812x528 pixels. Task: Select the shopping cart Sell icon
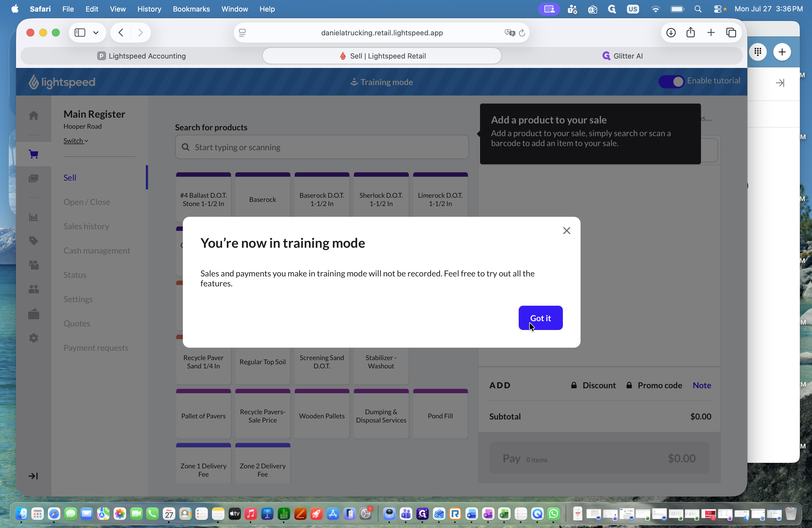coord(33,154)
